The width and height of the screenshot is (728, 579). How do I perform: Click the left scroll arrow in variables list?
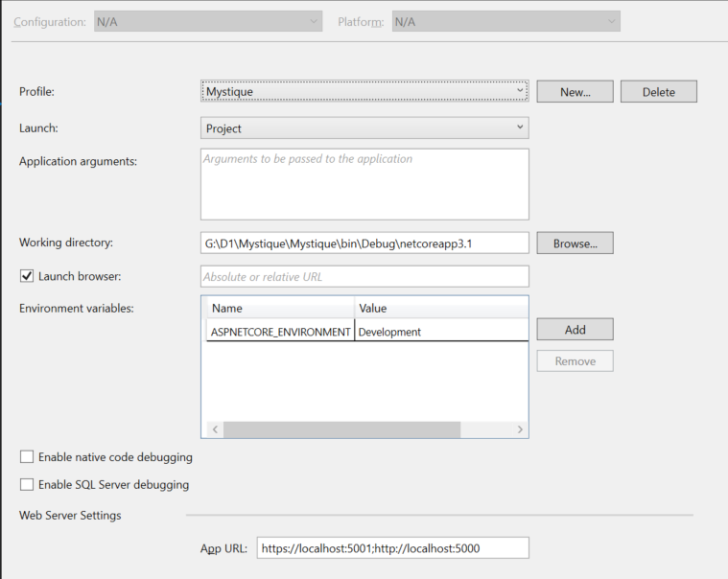[215, 429]
